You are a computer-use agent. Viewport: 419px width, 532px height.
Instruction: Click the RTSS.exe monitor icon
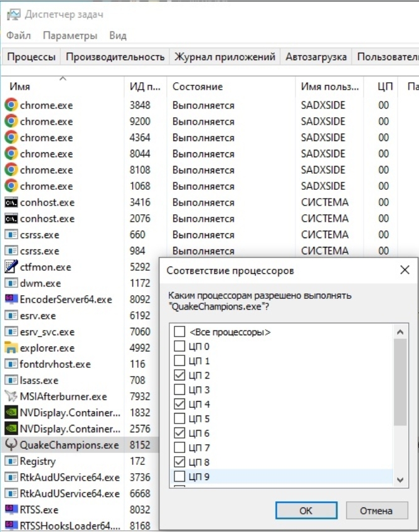click(x=11, y=509)
